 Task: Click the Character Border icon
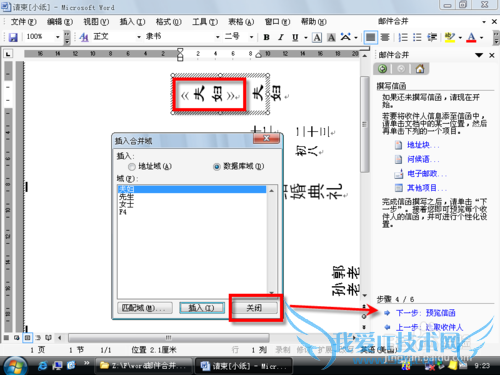tap(317, 37)
